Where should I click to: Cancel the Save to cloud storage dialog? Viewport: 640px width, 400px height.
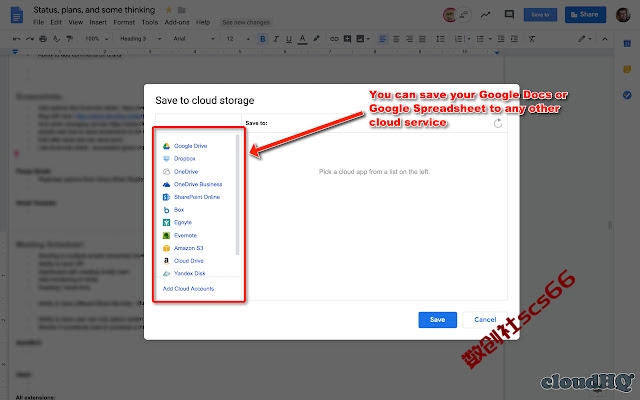point(485,320)
